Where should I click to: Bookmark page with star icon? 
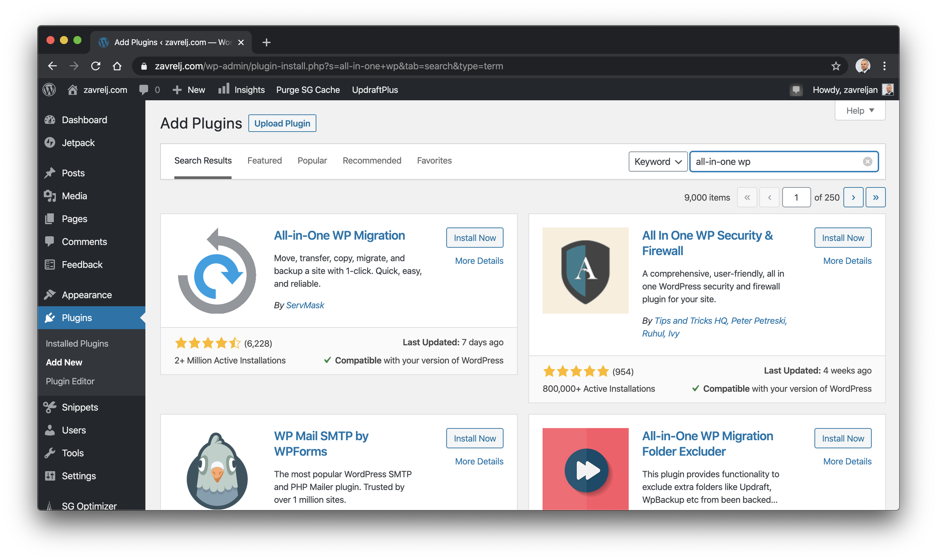835,66
